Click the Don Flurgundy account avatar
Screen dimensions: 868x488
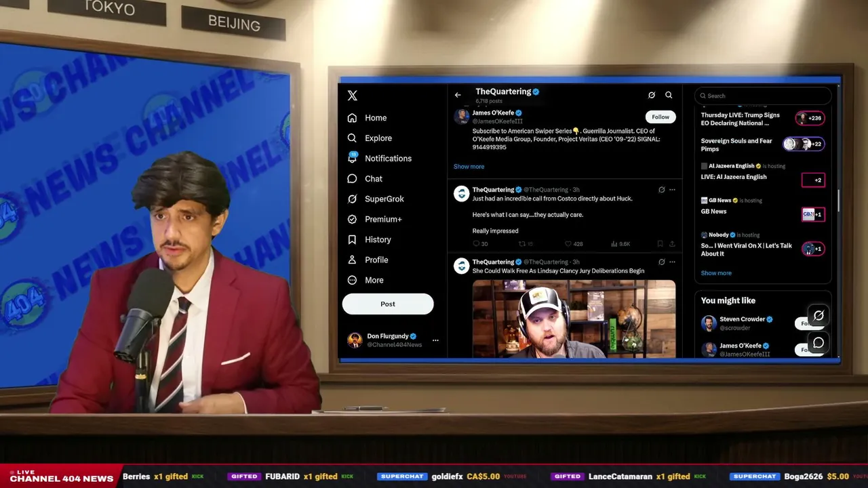tap(355, 340)
